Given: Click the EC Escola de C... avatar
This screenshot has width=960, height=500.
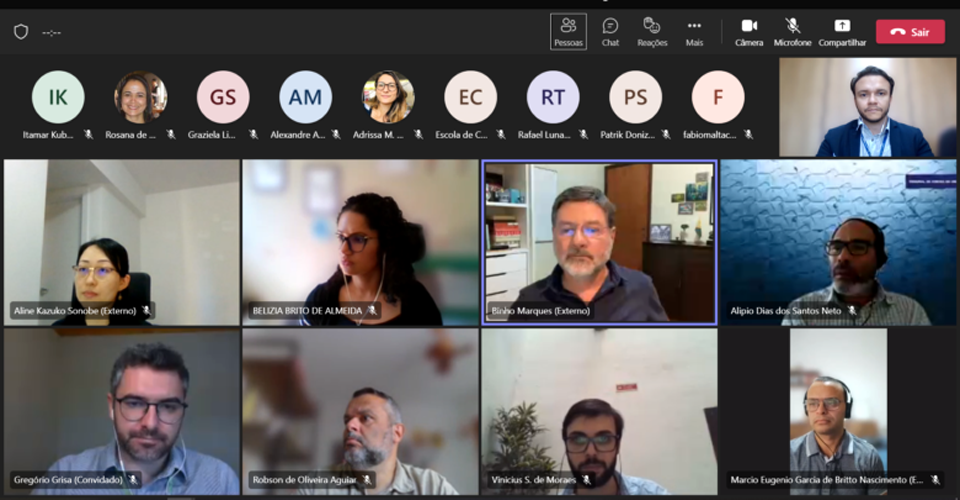Looking at the screenshot, I should pos(470,97).
